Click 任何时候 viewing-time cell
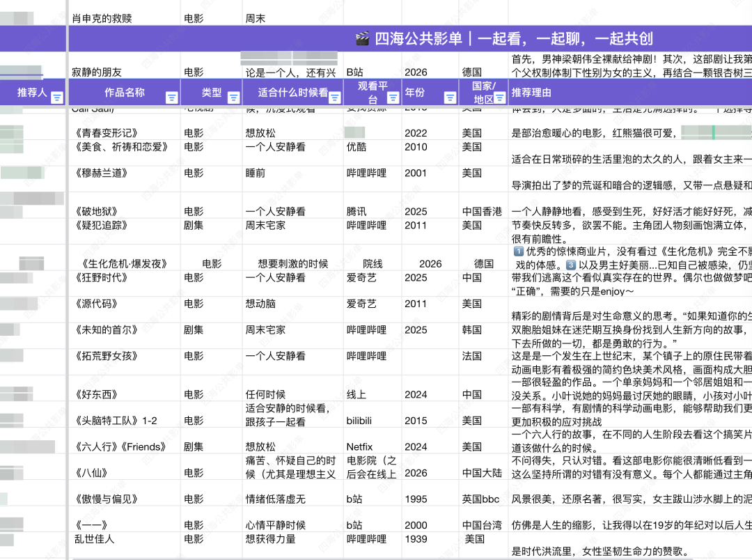The image size is (752, 560). 292,388
